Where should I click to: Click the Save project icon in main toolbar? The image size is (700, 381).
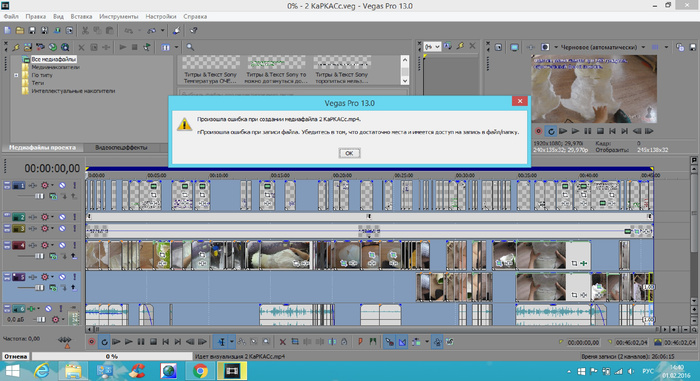point(32,31)
